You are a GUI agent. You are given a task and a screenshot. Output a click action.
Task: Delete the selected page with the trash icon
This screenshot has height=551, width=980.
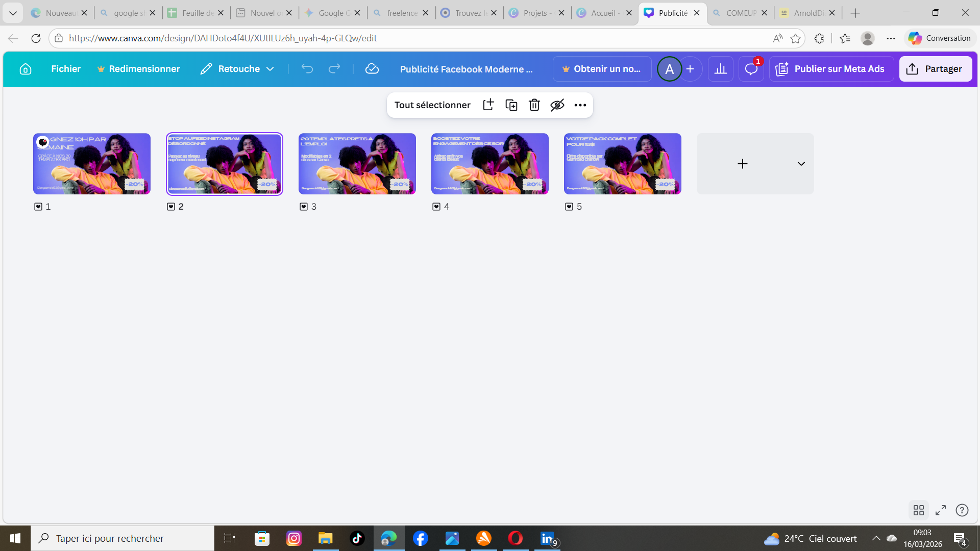pyautogui.click(x=534, y=105)
